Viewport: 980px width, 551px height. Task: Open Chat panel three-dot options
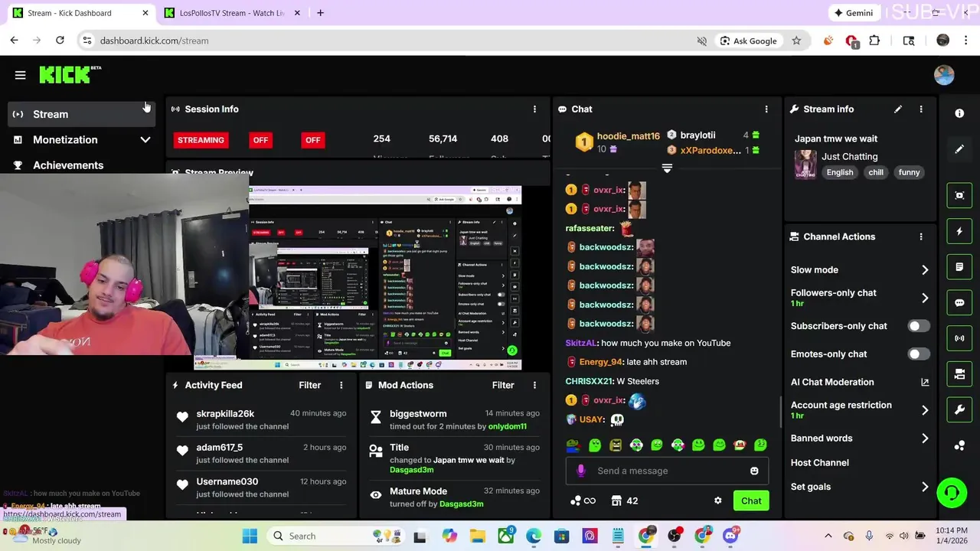(766, 109)
